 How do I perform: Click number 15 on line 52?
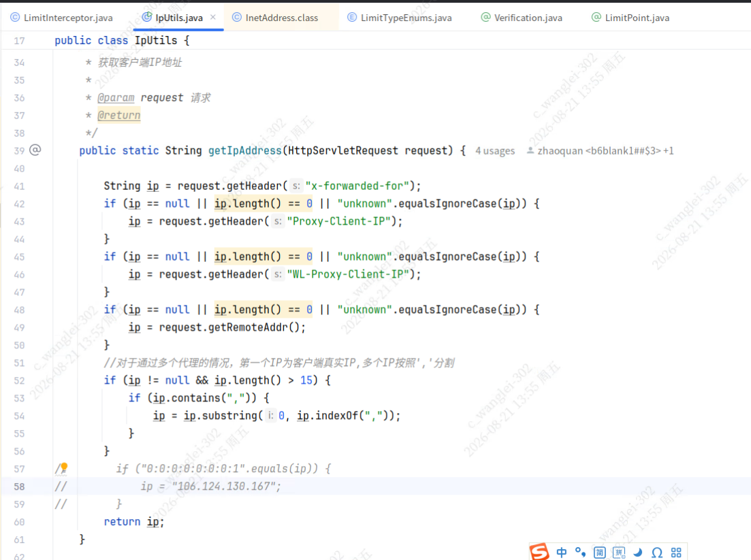306,380
